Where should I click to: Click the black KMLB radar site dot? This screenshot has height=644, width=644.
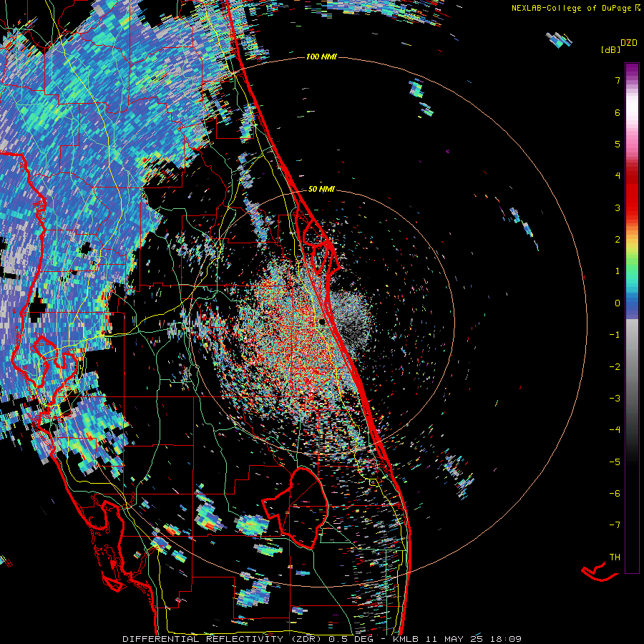[x=322, y=321]
